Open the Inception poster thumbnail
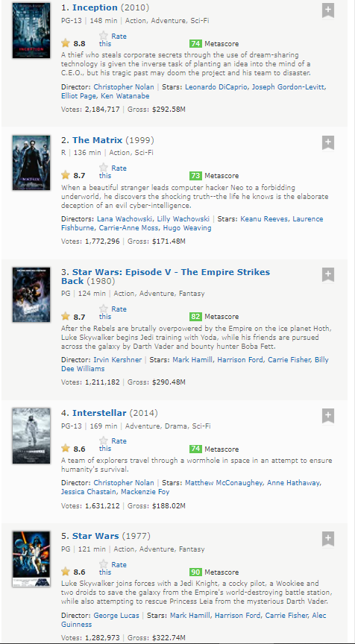The image size is (355, 644). [x=31, y=31]
